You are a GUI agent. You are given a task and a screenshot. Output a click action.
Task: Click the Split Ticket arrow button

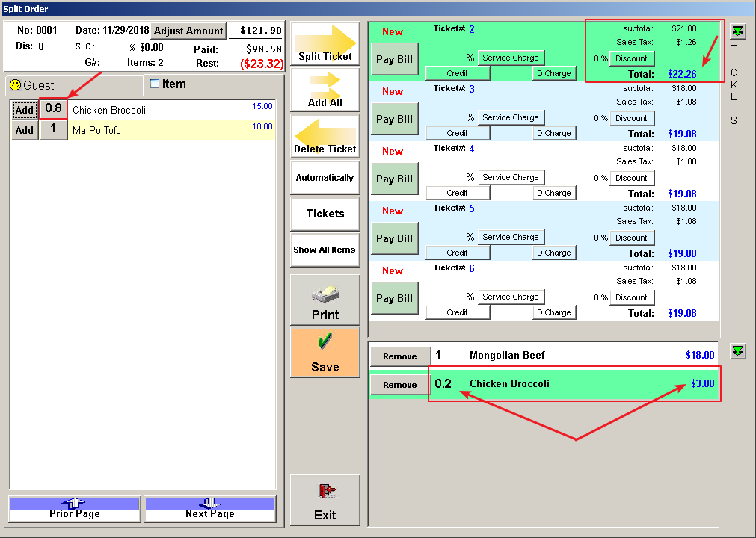pos(325,44)
